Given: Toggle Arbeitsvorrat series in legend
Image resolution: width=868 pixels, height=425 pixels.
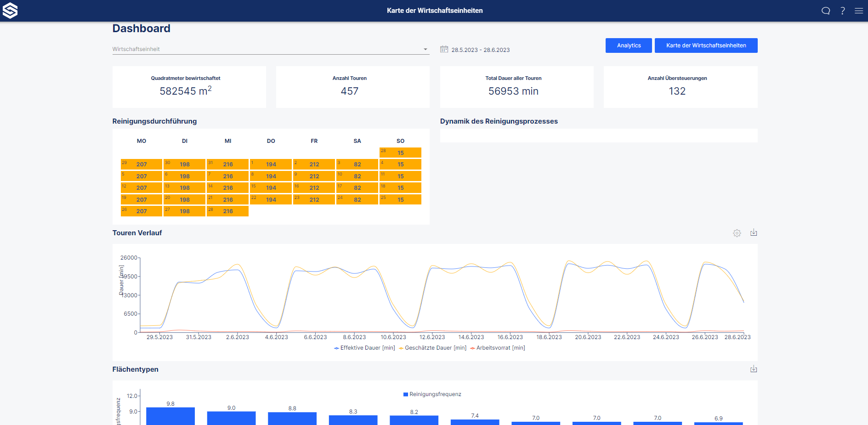Looking at the screenshot, I should tap(498, 348).
